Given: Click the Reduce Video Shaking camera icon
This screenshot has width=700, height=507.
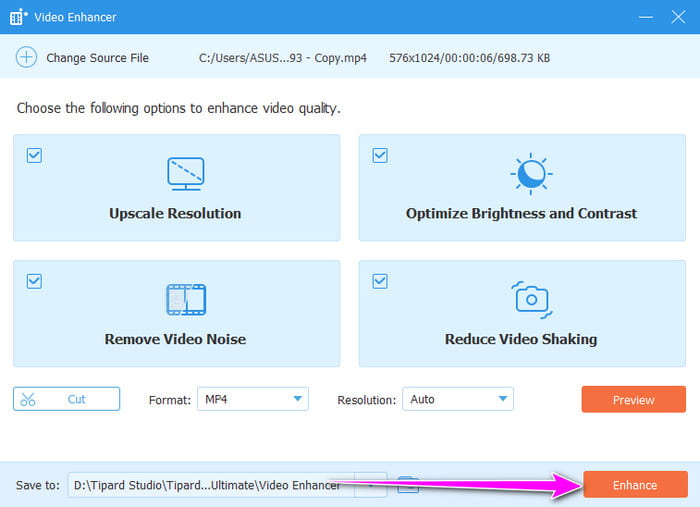Looking at the screenshot, I should coord(530,299).
